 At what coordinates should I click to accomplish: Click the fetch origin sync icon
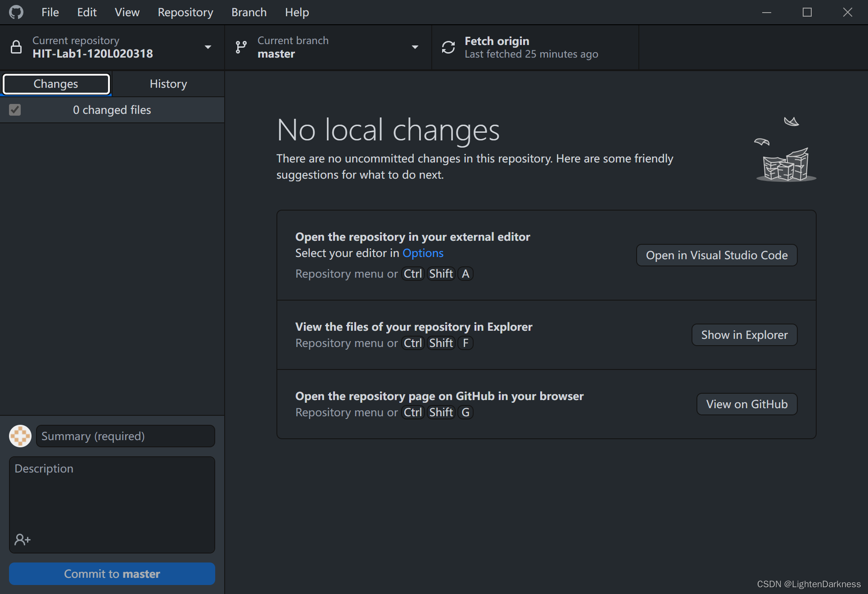pos(448,47)
